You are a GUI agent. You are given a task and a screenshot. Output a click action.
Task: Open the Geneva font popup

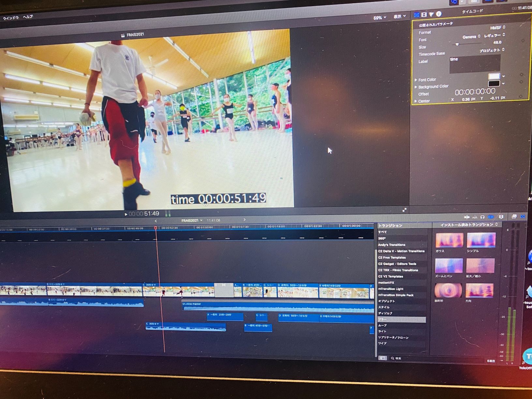tap(471, 37)
